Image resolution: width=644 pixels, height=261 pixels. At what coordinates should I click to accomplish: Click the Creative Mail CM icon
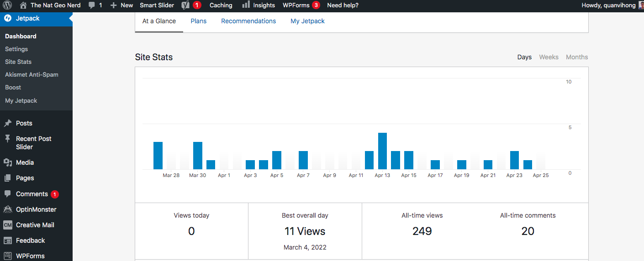(8, 225)
